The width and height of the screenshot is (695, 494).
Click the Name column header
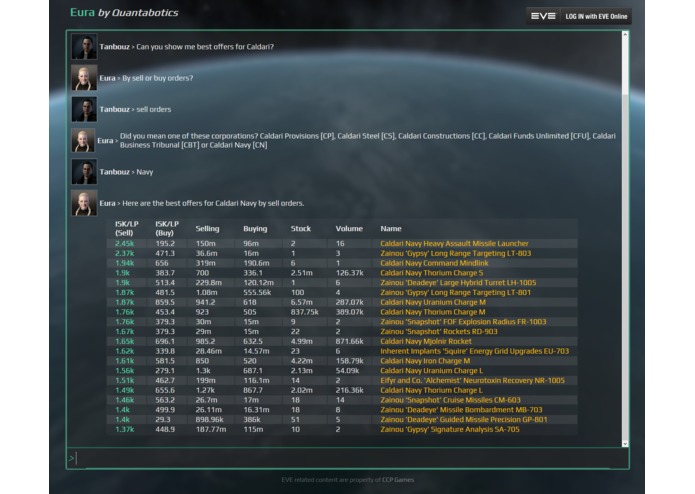[390, 229]
